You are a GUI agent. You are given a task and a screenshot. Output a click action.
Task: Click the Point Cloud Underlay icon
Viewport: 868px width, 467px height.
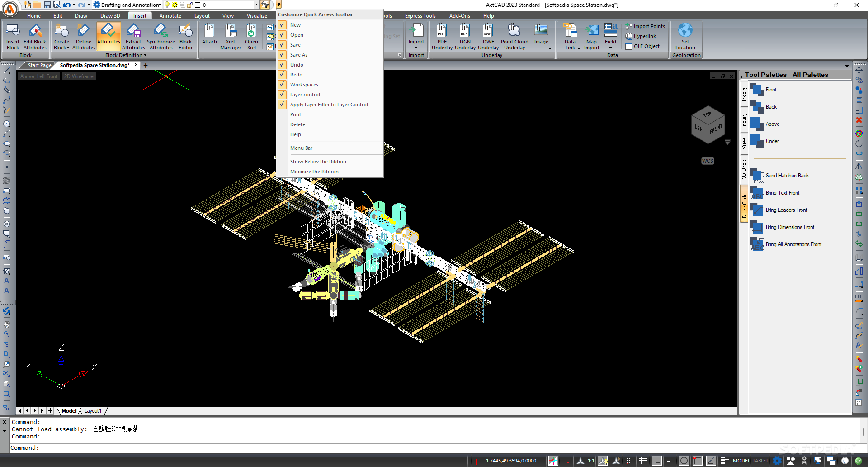(514, 36)
